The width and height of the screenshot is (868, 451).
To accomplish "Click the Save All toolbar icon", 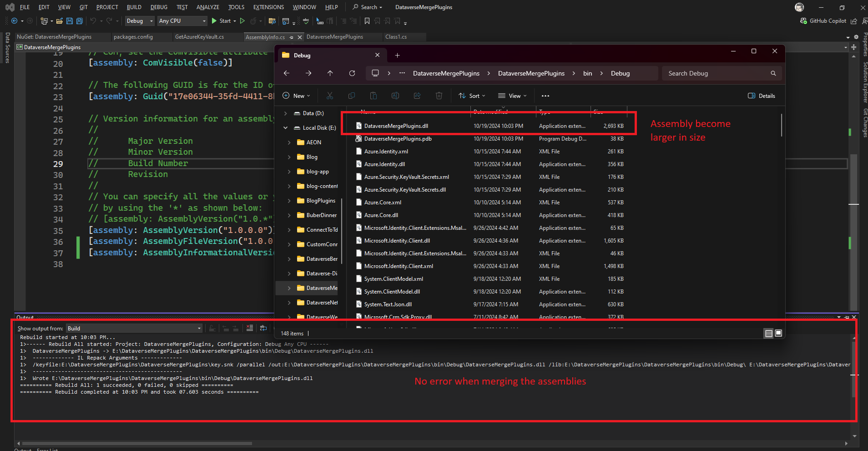I will coord(80,21).
